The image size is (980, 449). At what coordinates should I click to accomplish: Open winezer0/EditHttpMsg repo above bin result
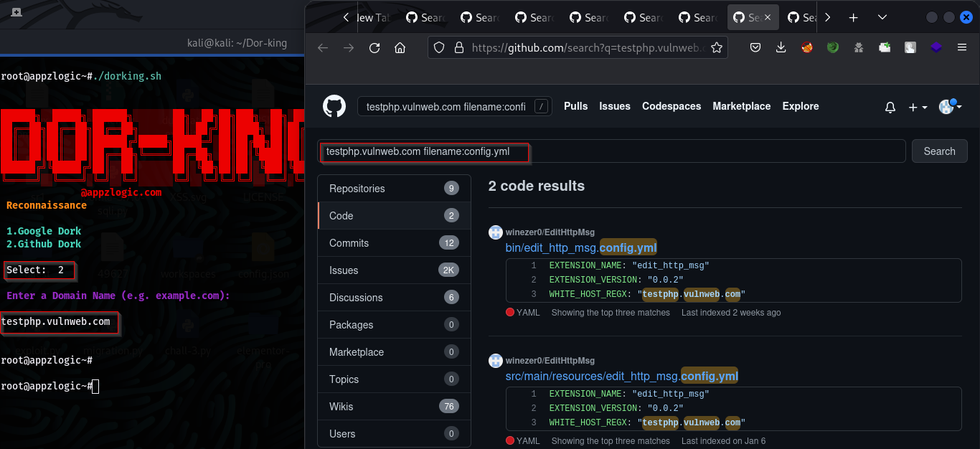[x=550, y=232]
